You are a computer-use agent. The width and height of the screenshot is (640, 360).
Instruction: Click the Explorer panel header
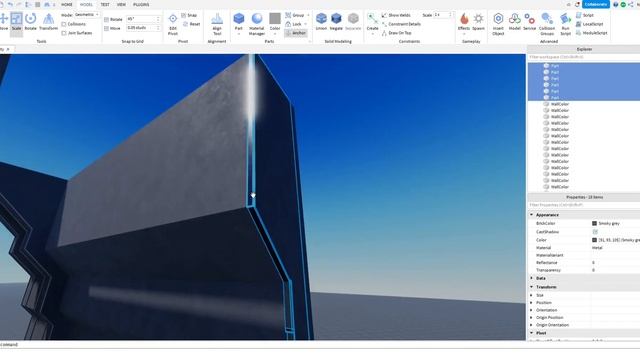click(584, 49)
